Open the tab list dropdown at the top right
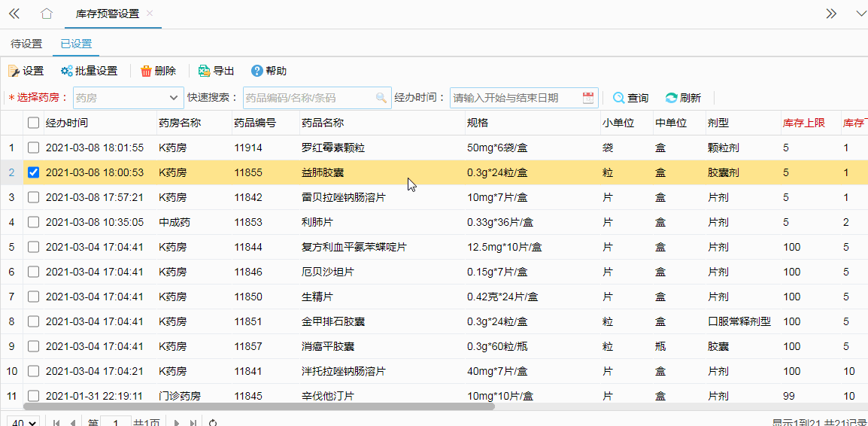 tap(860, 14)
